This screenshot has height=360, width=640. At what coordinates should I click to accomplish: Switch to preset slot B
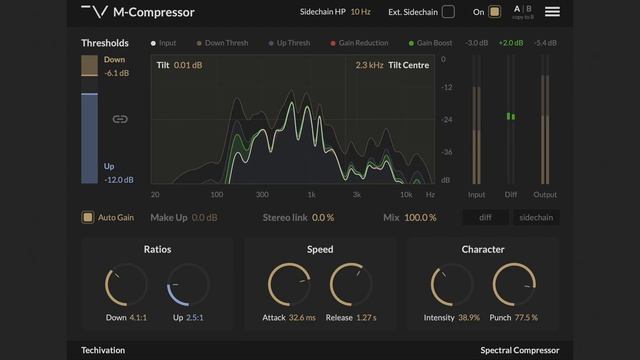coord(529,9)
